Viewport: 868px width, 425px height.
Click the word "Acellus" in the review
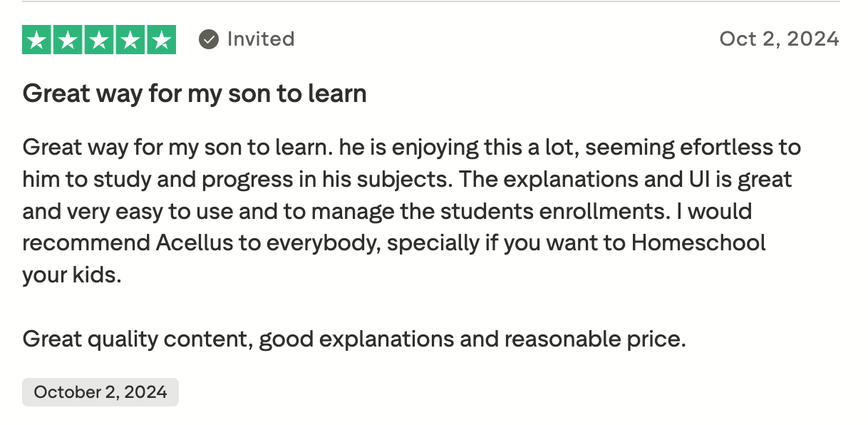point(194,242)
